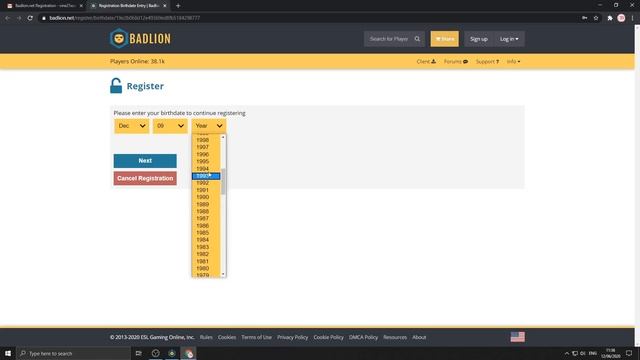Screen dimensions: 640x360
Task: Click the Sign up button
Action: click(479, 39)
